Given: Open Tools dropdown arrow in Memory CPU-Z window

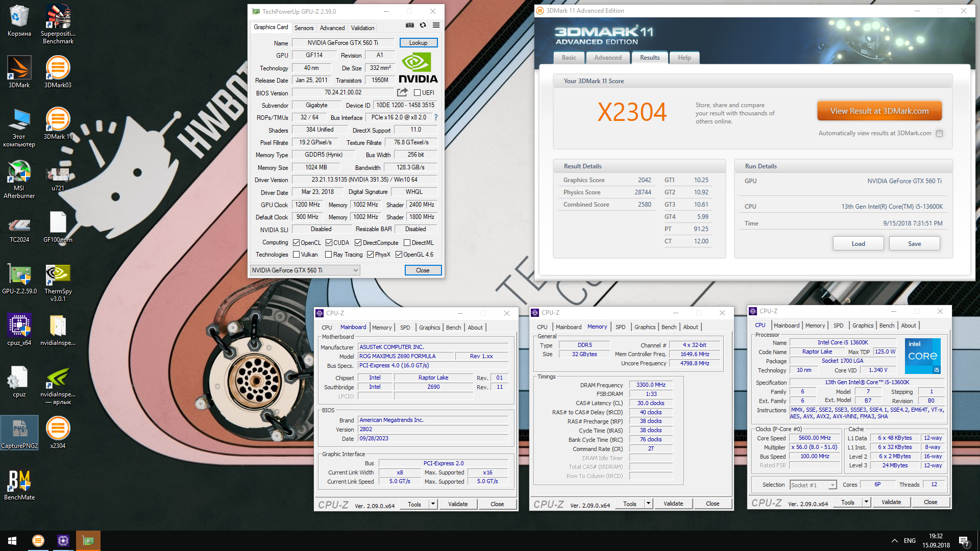Looking at the screenshot, I should tap(648, 504).
